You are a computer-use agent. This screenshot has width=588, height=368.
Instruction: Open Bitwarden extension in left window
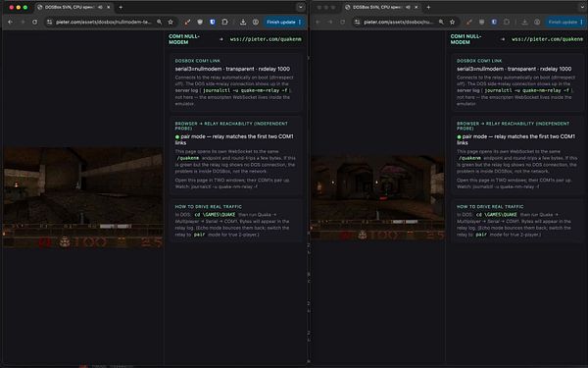click(x=213, y=23)
